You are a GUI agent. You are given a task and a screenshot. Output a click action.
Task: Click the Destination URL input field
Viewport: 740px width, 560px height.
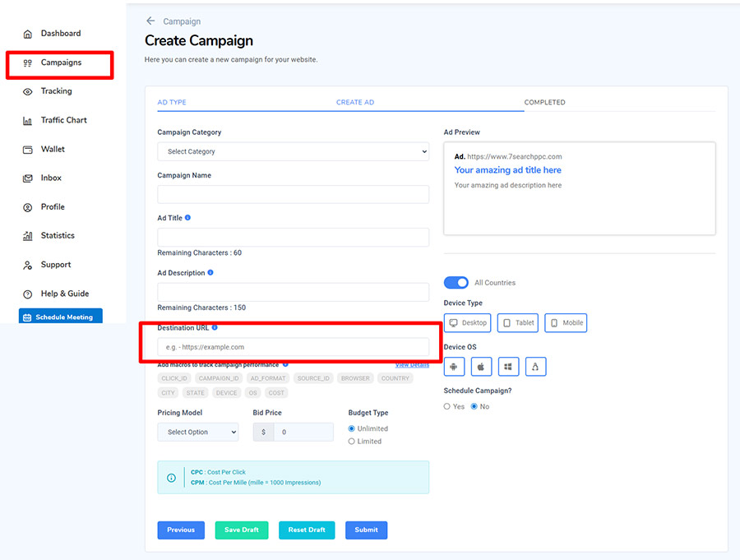tap(293, 347)
